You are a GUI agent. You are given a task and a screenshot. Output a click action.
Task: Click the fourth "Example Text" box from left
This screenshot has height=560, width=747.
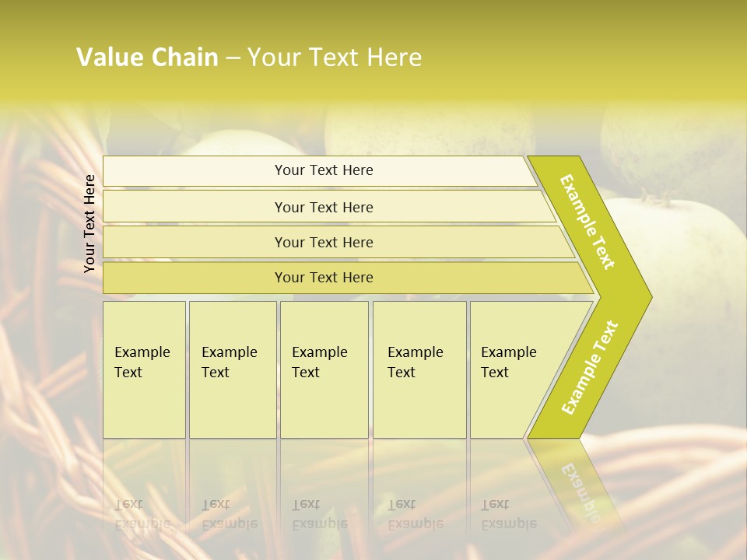[x=419, y=369]
